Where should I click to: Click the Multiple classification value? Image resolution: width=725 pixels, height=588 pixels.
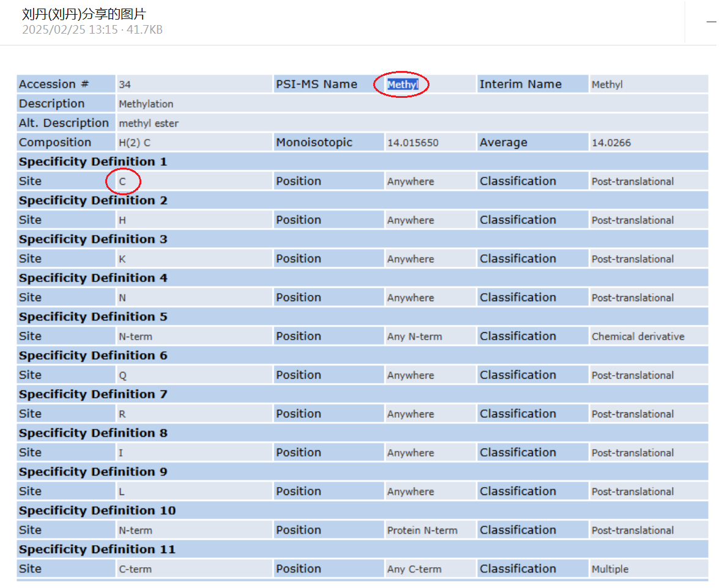(x=609, y=569)
